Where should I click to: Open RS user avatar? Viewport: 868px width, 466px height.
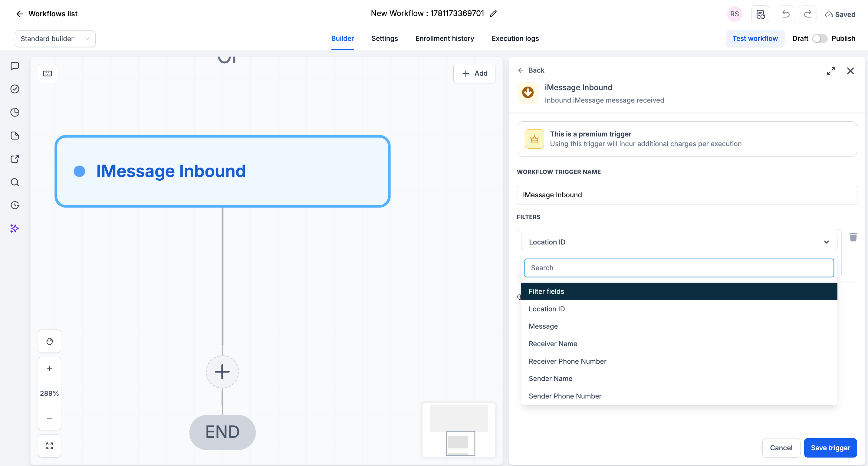point(735,14)
